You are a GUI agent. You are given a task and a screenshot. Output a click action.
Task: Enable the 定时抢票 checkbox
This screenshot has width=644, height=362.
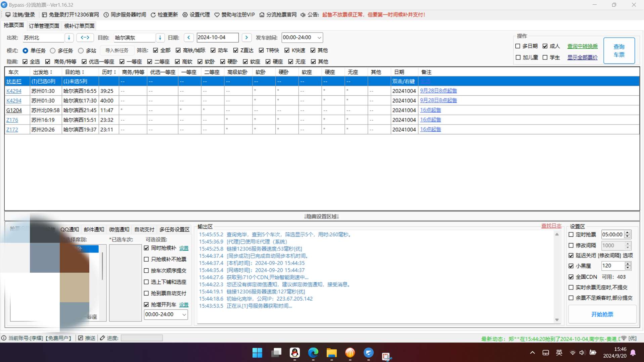[x=571, y=235]
